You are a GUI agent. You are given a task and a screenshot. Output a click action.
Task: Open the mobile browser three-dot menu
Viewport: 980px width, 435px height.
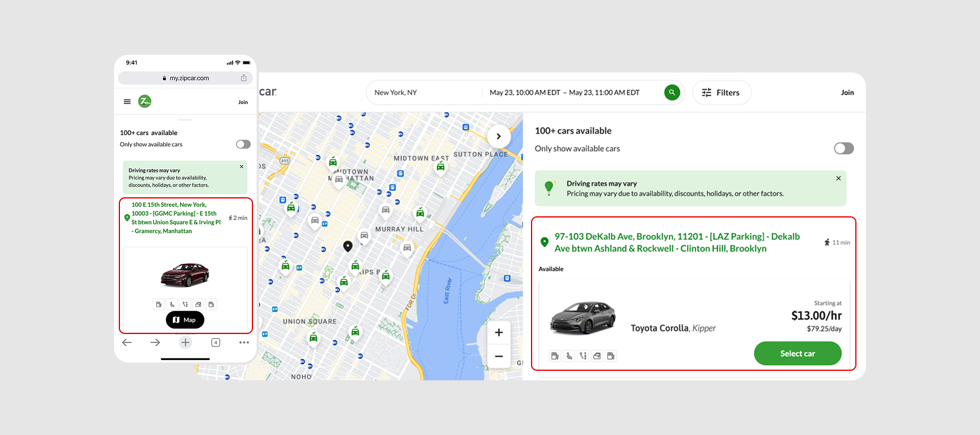pyautogui.click(x=244, y=342)
